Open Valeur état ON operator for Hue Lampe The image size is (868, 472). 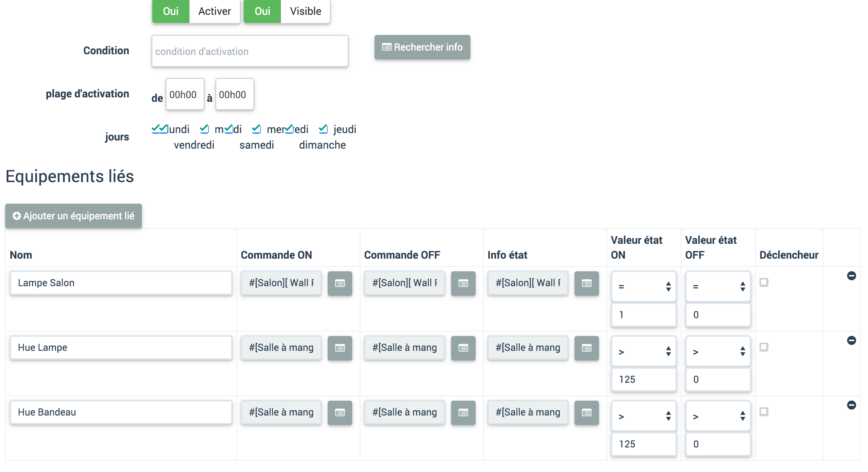pyautogui.click(x=644, y=351)
